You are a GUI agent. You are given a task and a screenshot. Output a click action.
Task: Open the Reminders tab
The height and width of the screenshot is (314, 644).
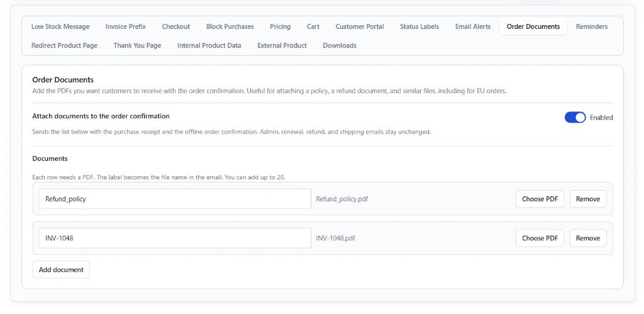click(x=592, y=26)
